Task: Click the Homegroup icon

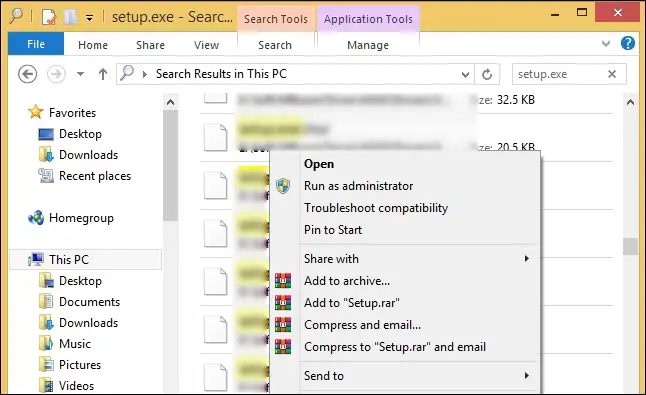Action: click(x=36, y=217)
